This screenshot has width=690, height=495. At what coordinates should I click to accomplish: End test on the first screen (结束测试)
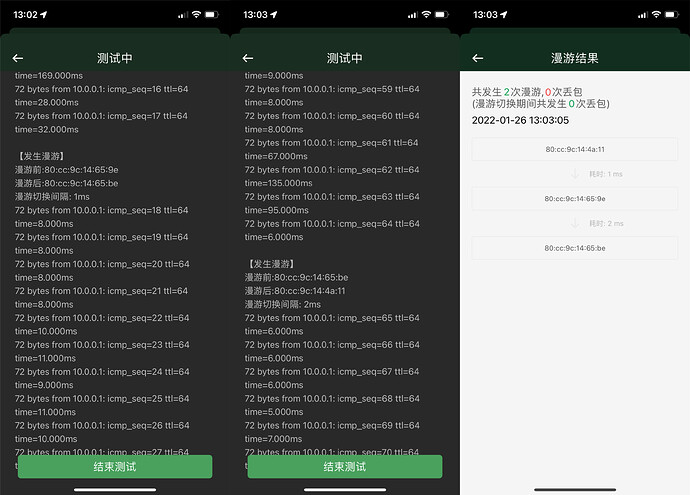tap(115, 466)
